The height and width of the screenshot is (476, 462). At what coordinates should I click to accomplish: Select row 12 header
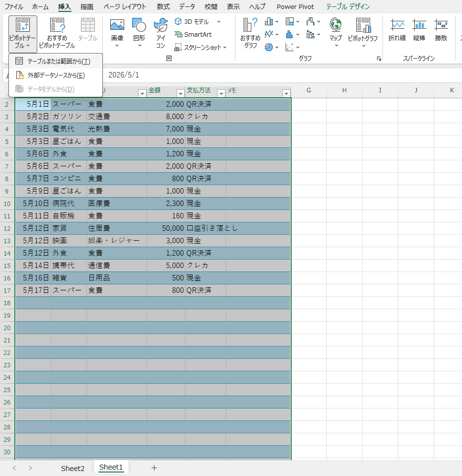coord(7,228)
